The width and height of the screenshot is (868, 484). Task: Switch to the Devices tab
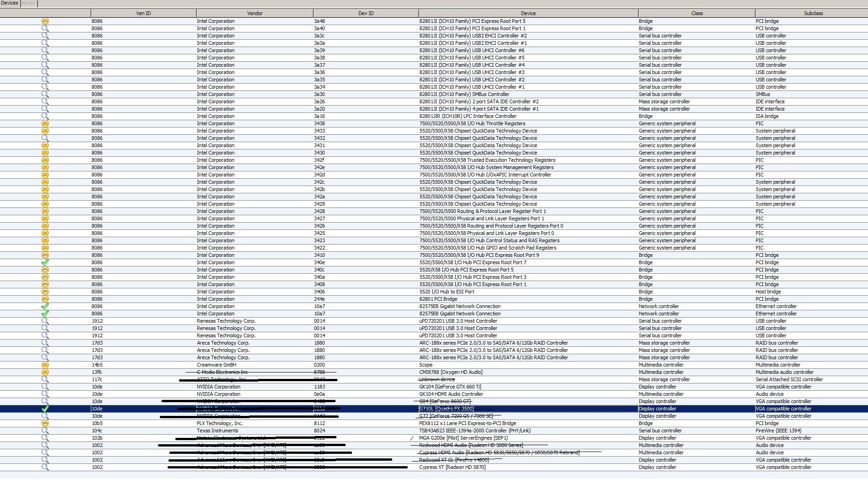tap(10, 3)
